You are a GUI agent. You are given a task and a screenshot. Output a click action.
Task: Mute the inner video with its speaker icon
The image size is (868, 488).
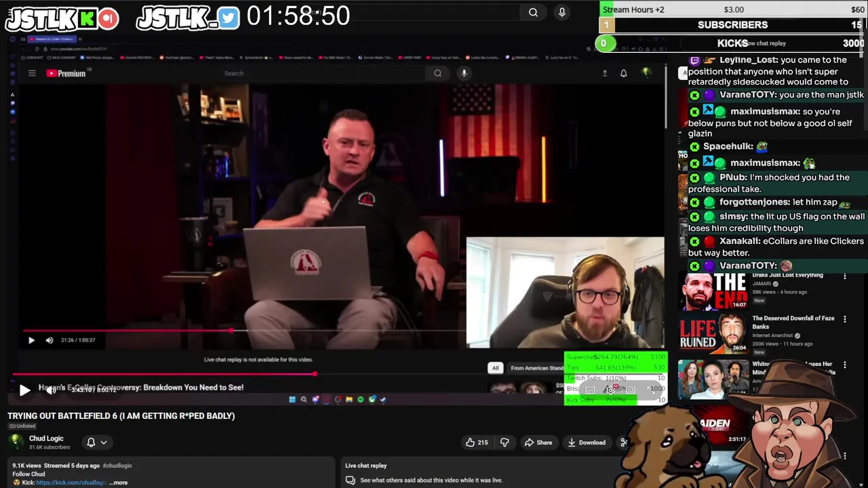point(50,340)
